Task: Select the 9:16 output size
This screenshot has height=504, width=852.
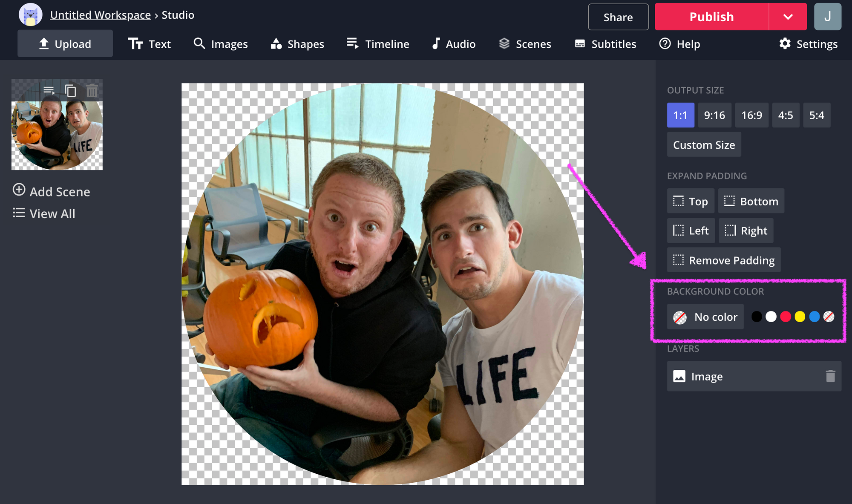Action: 714,115
